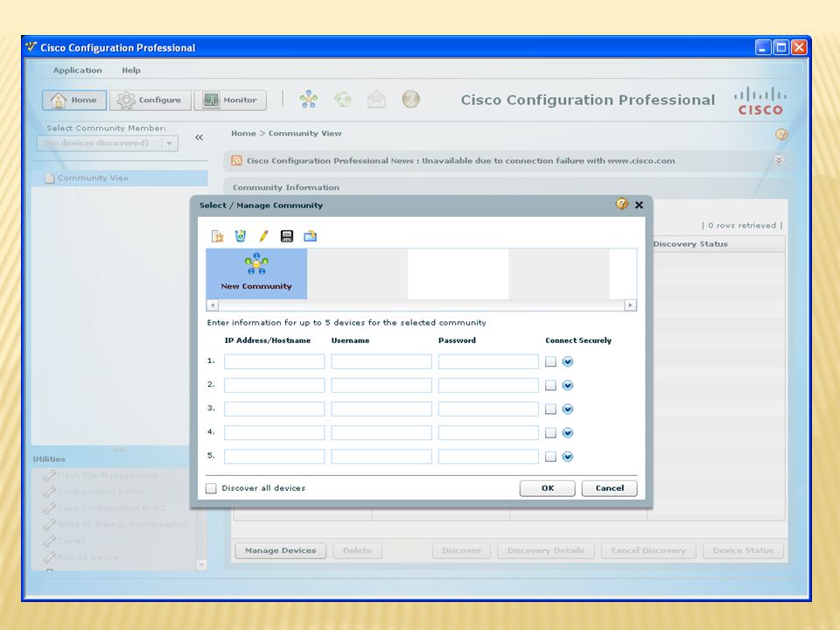Open help for Select / Manage Community dialog

(x=621, y=204)
